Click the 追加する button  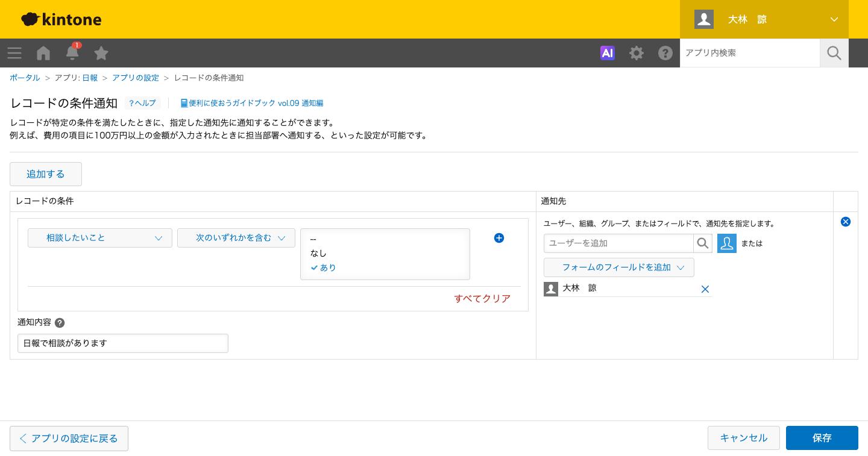tap(46, 174)
